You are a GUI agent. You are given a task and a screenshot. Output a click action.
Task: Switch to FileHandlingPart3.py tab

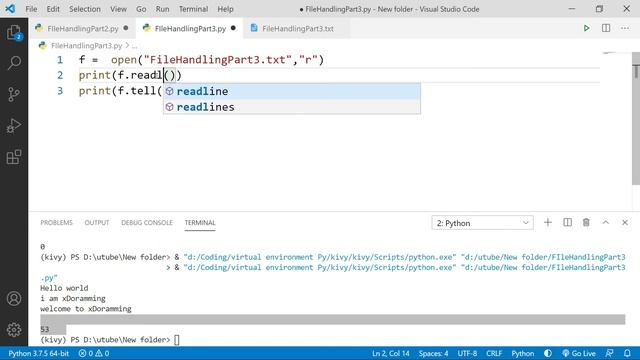(x=190, y=29)
